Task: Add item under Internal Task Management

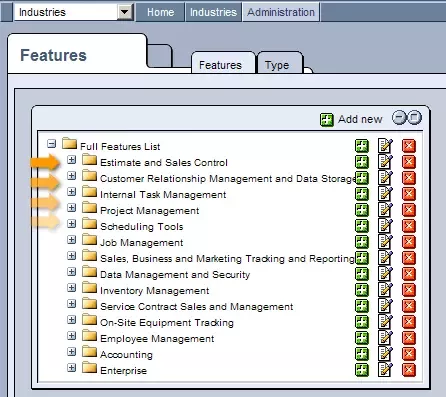Action: click(x=362, y=194)
